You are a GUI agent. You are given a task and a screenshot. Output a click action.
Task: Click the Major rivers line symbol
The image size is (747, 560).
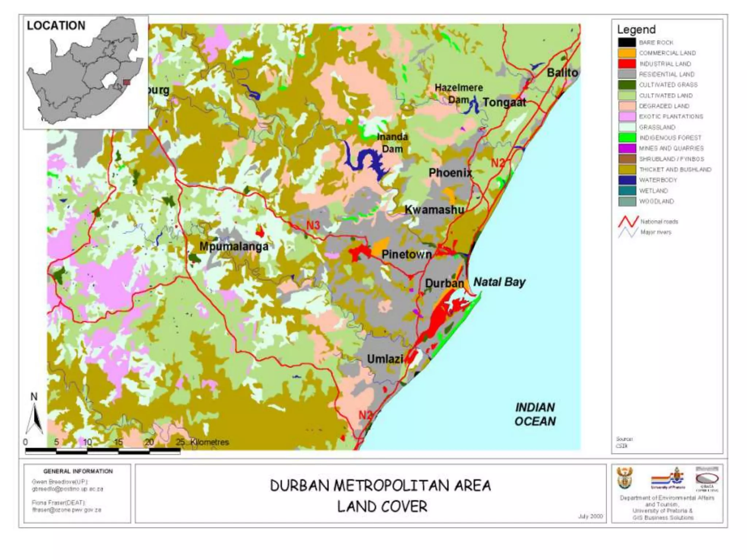(x=628, y=232)
